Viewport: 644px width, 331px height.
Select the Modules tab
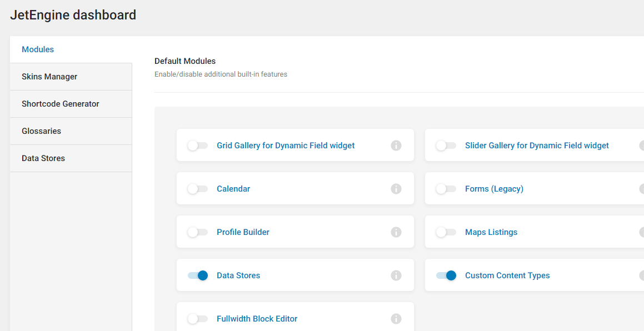click(x=71, y=49)
